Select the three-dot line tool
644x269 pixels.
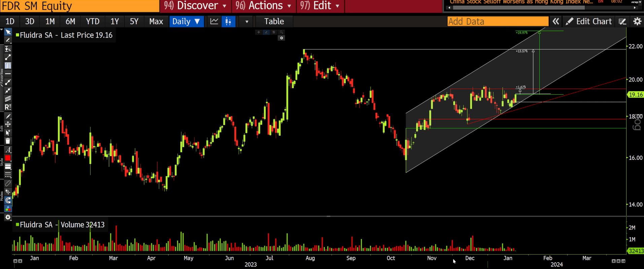tap(8, 90)
